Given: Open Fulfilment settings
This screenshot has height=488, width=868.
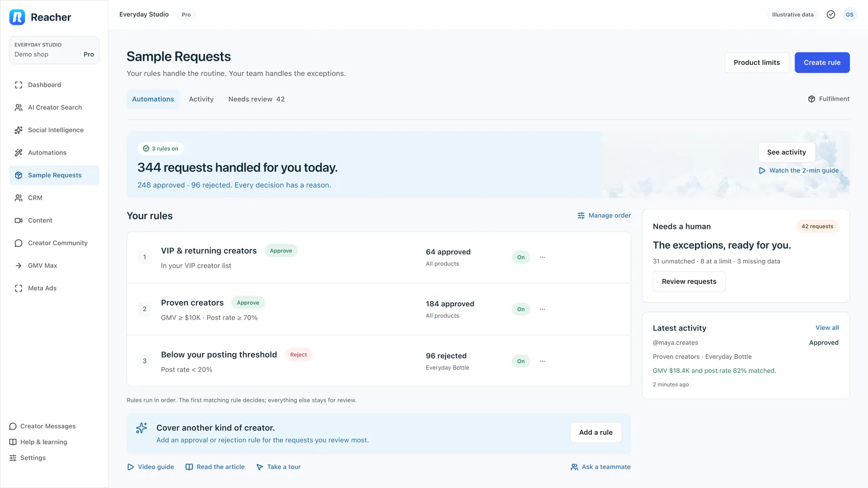Looking at the screenshot, I should [x=828, y=99].
